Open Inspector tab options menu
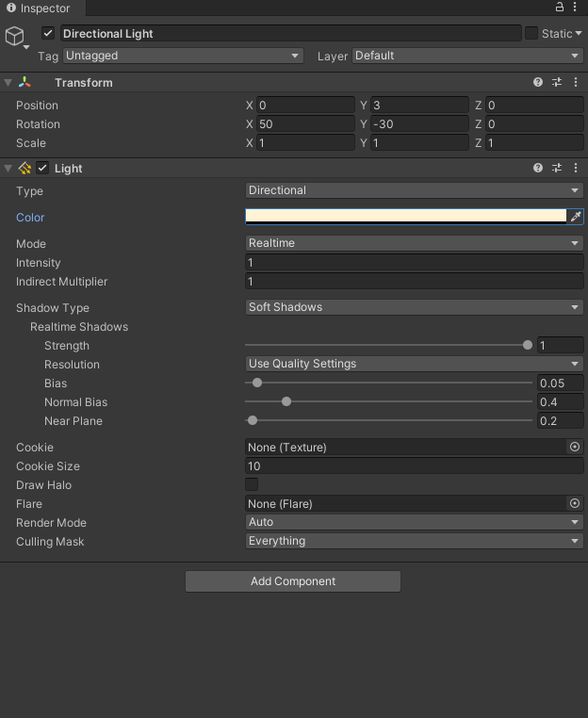The width and height of the screenshot is (588, 718). 575,7
